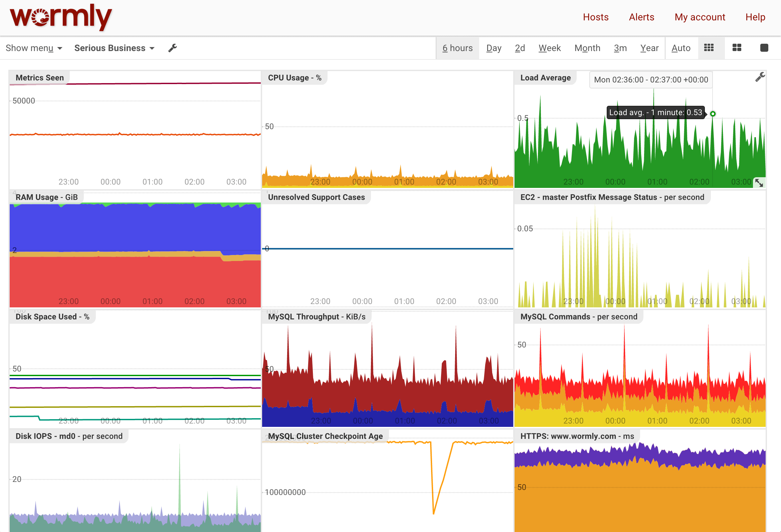This screenshot has height=532, width=781.
Task: Expand the Show menu dropdown
Action: coord(34,48)
